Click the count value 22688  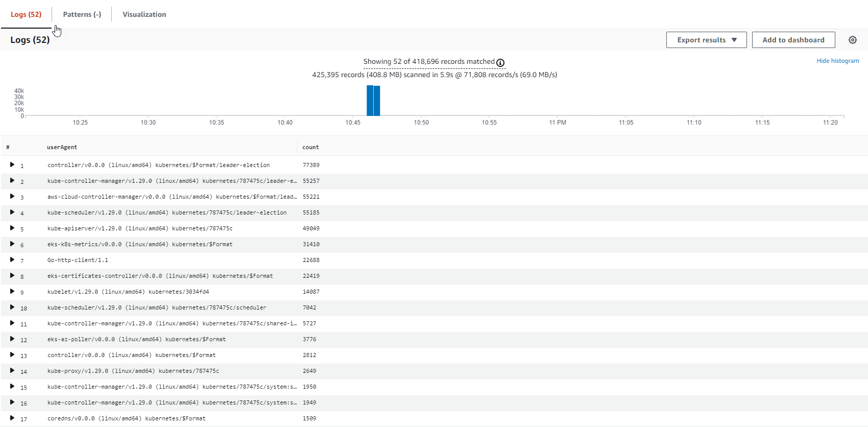pyautogui.click(x=311, y=260)
